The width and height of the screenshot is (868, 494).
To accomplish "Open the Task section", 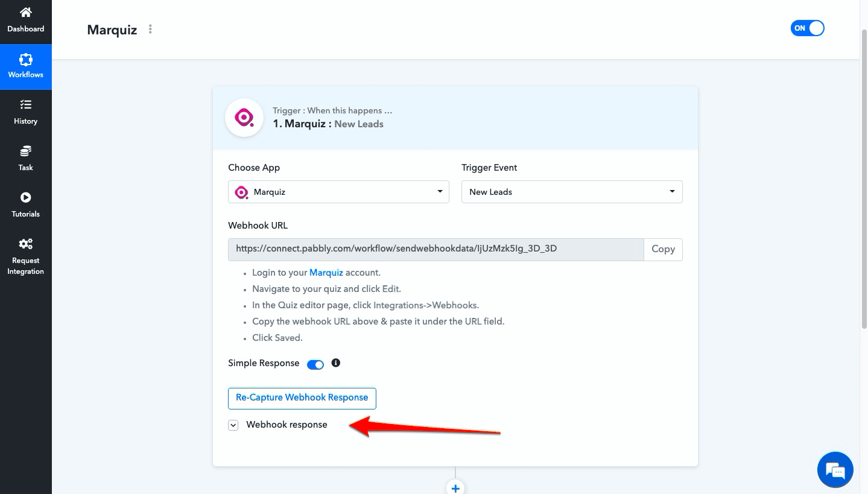I will (x=25, y=159).
